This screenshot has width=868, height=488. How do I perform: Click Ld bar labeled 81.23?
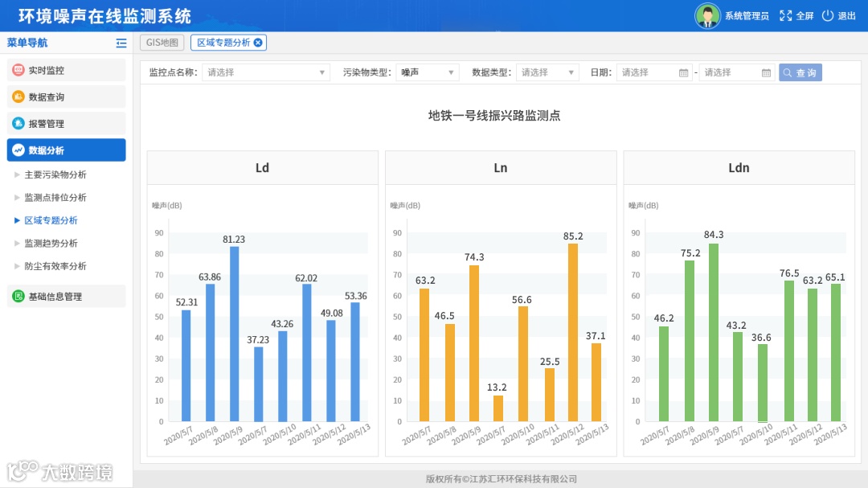coord(234,334)
